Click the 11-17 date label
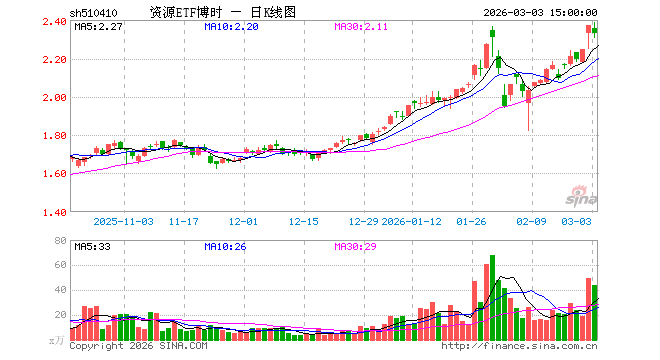The width and height of the screenshot is (660, 360). [184, 221]
